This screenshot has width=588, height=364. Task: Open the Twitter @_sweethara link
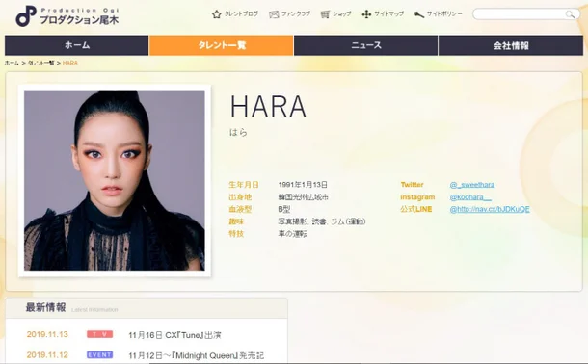[472, 185]
